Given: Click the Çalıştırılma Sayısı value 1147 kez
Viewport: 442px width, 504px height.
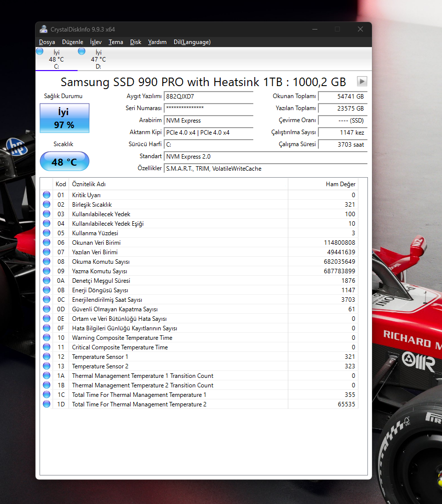Looking at the screenshot, I should tap(343, 133).
